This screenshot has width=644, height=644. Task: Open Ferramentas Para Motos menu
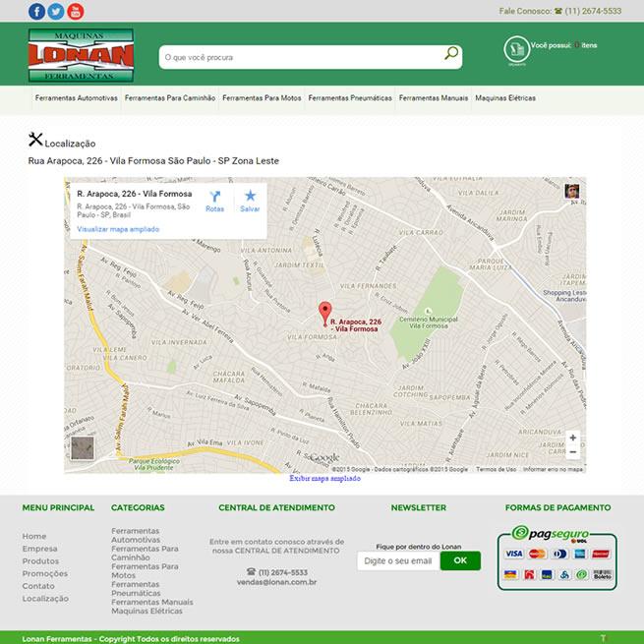click(262, 98)
